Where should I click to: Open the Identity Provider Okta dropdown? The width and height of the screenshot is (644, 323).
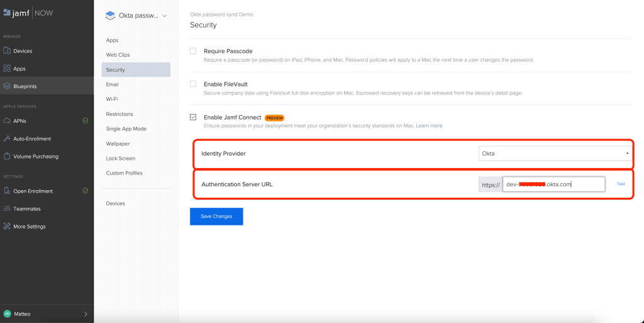coord(554,153)
